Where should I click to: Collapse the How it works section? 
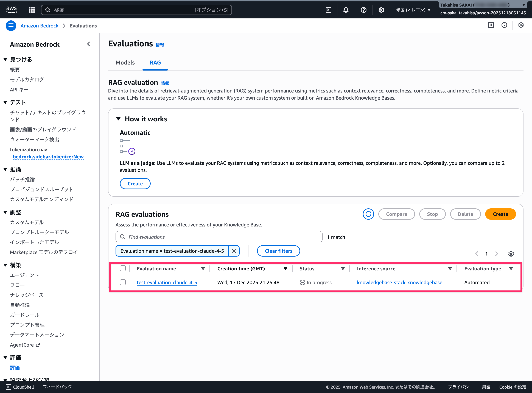pyautogui.click(x=119, y=119)
